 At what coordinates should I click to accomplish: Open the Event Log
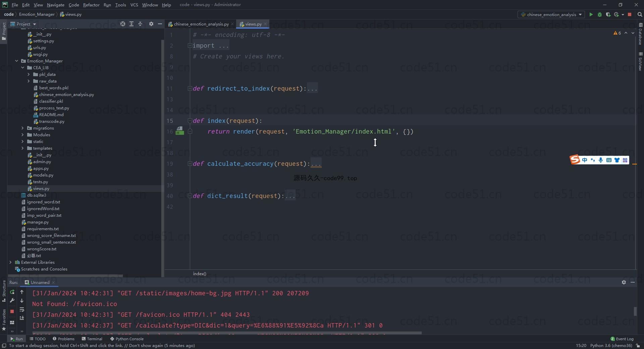(x=622, y=339)
